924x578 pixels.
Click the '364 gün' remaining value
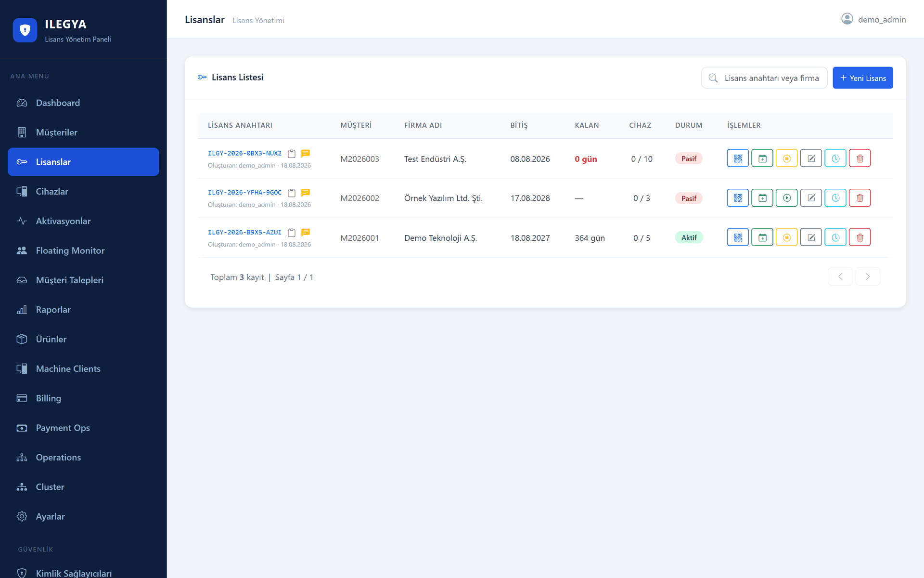coord(590,238)
